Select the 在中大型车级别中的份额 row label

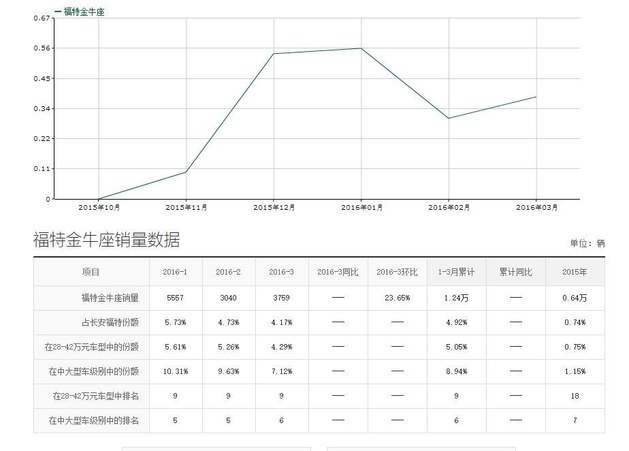coord(93,371)
